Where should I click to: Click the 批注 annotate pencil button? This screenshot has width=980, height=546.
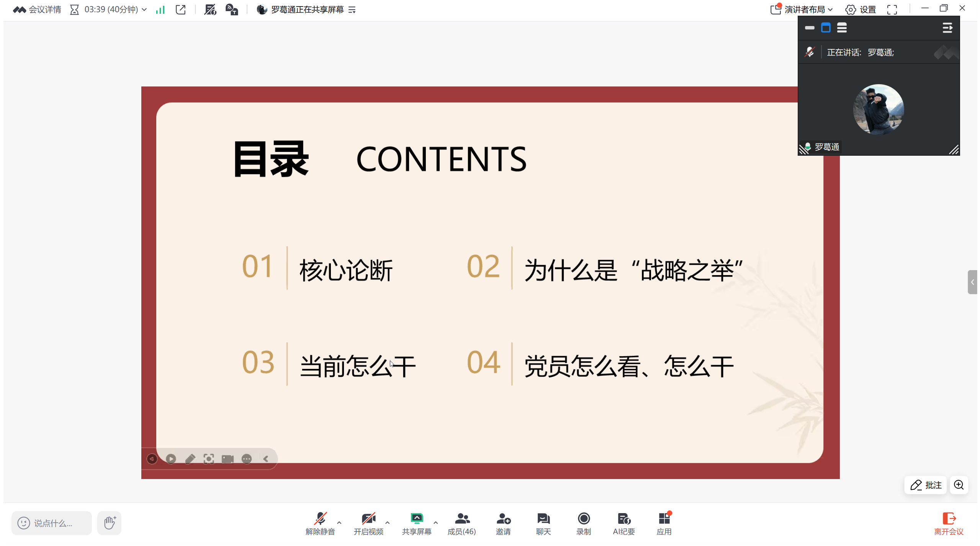pos(925,484)
